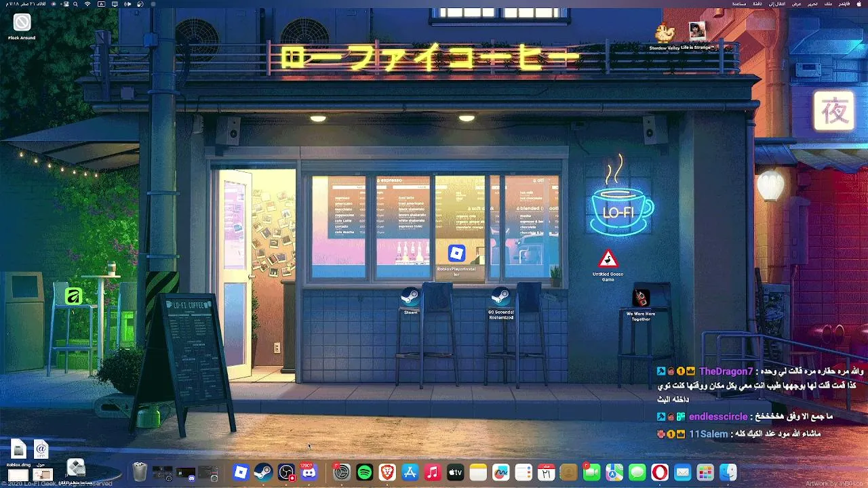
Task: Launch Apple Music from the dock
Action: (x=433, y=472)
